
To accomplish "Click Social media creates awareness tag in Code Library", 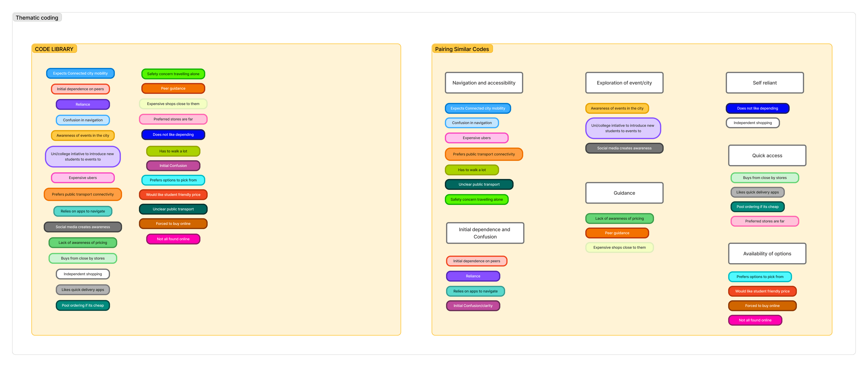I will (x=83, y=227).
